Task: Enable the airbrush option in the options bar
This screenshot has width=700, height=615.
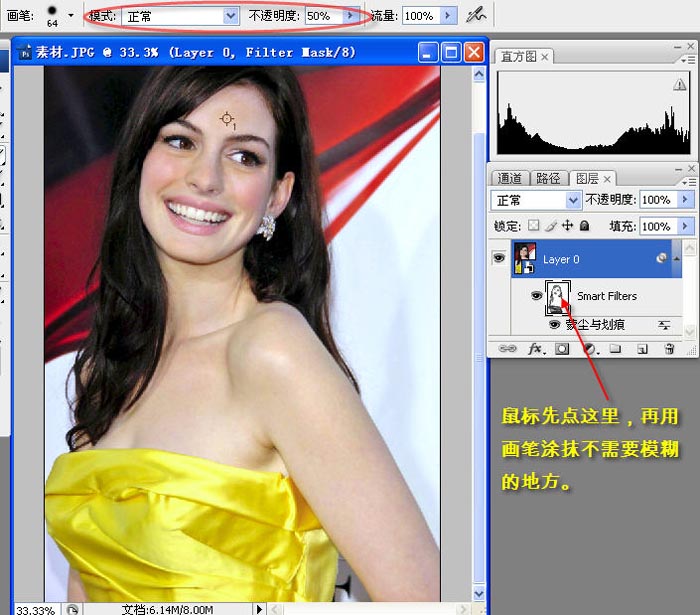Action: [476, 16]
